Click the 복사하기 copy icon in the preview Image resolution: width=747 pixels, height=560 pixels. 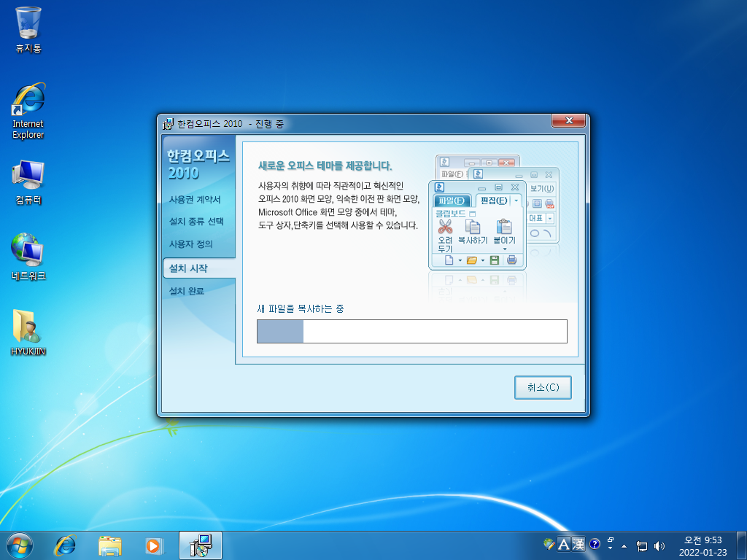point(473,227)
